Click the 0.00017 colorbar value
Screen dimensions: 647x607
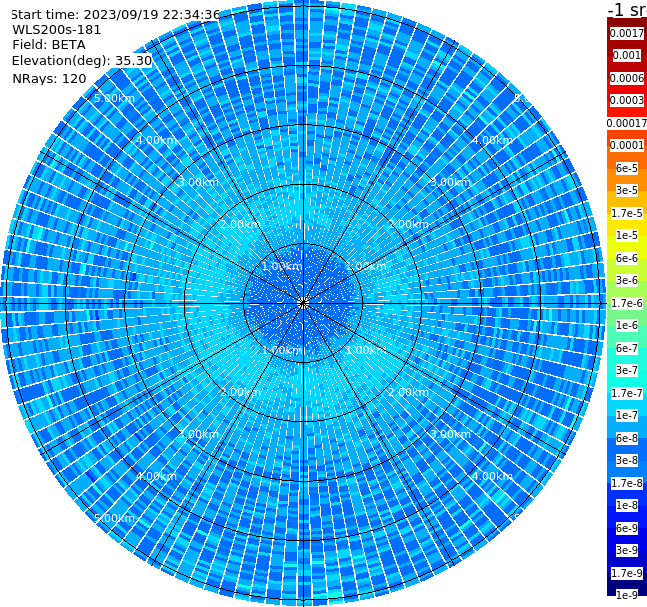pyautogui.click(x=627, y=123)
